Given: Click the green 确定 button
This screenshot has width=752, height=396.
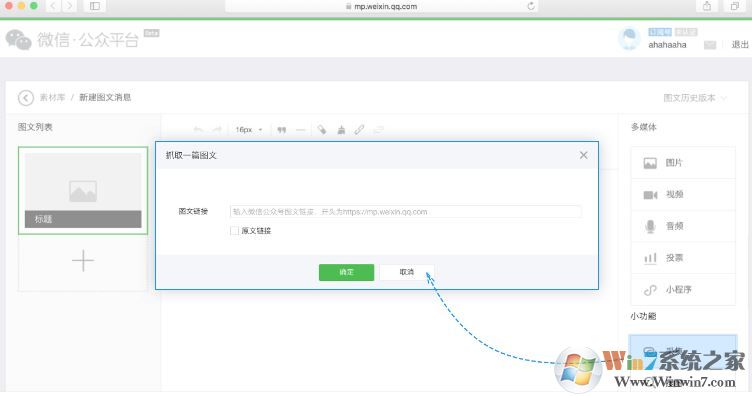Looking at the screenshot, I should pos(346,272).
